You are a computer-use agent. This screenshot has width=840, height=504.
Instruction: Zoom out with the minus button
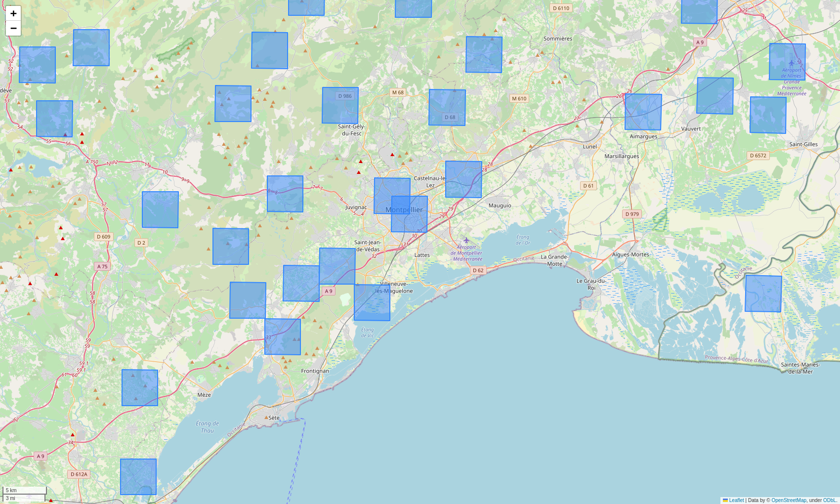coord(13,28)
